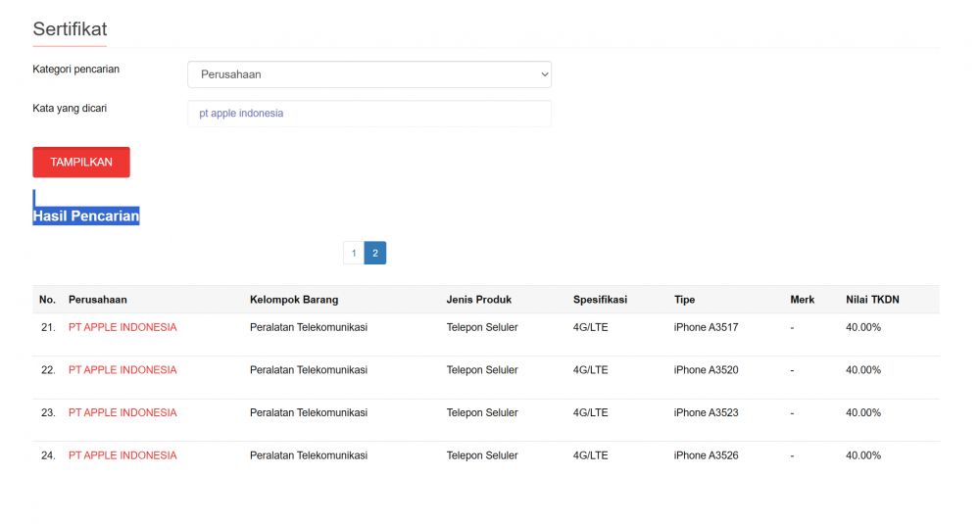This screenshot has width=980, height=524.
Task: Open PT APPLE INDONESIA link in row 21
Action: tap(122, 327)
